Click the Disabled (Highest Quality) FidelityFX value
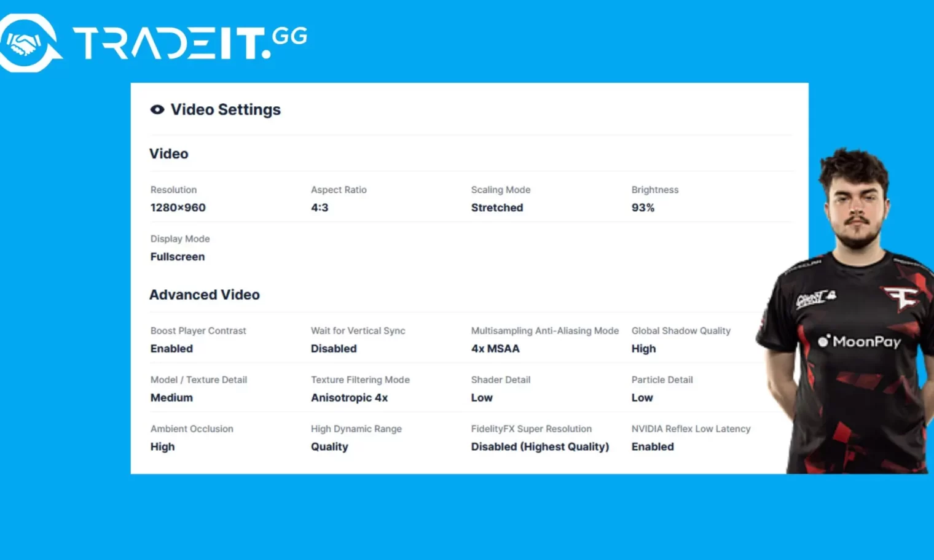 [540, 447]
